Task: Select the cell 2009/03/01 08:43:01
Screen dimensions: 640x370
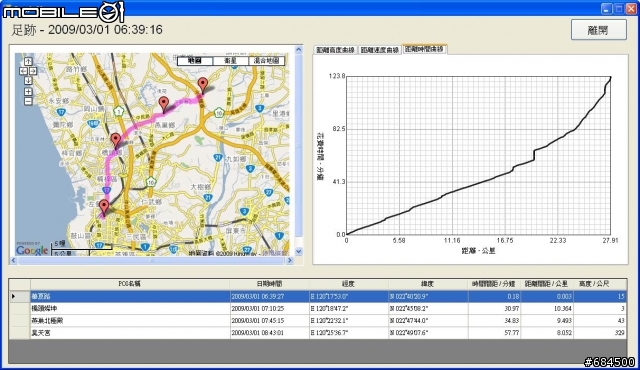Action: click(269, 333)
